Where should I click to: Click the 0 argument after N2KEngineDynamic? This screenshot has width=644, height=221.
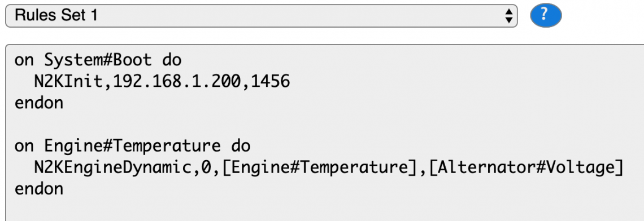(206, 167)
